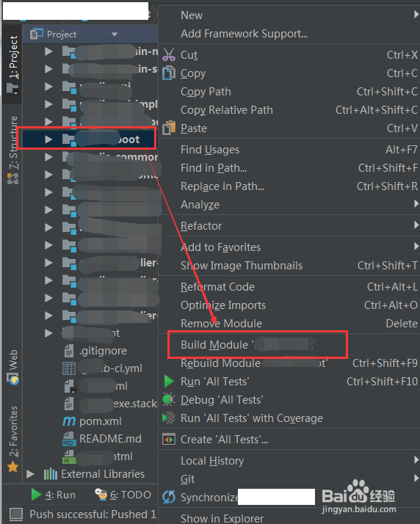Viewport: 420px width, 524px height.
Task: Click the Create 'All Tests' configuration icon
Action: tap(169, 440)
